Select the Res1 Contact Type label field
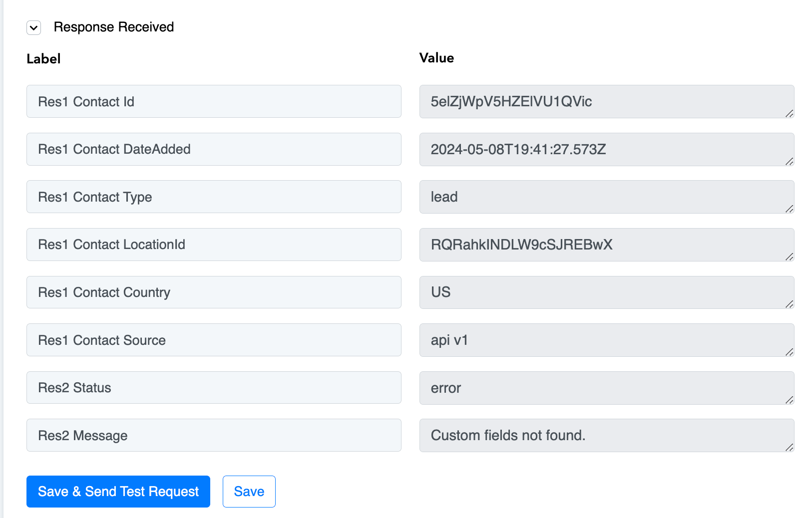This screenshot has width=812, height=518. click(214, 197)
